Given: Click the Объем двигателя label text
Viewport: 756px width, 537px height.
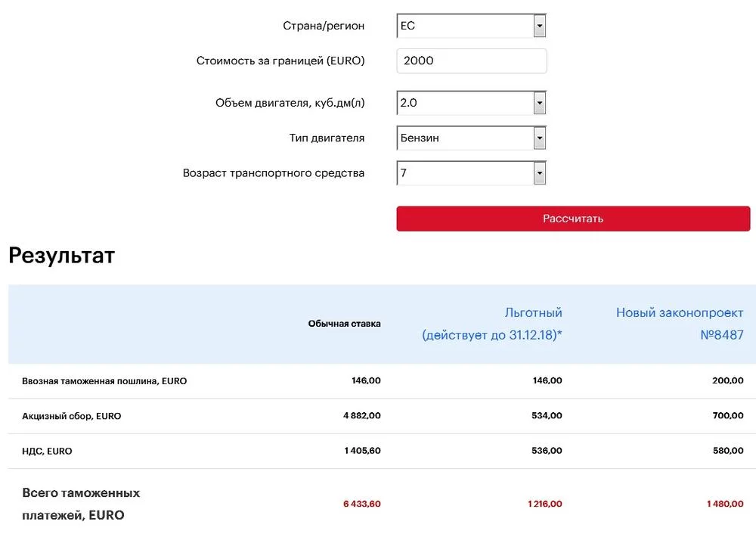Looking at the screenshot, I should coord(290,103).
